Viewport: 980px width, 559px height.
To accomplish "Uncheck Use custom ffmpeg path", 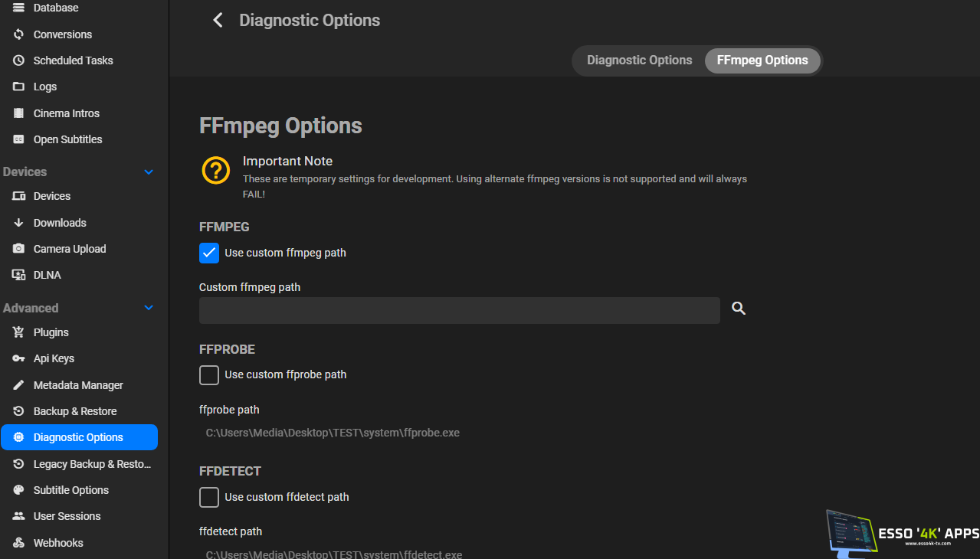I will coord(209,253).
